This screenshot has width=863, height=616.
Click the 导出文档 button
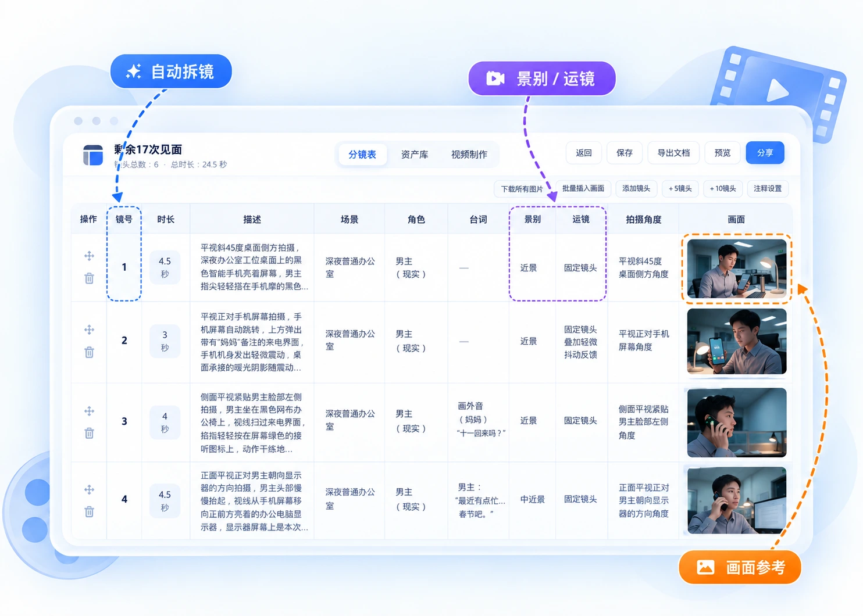pyautogui.click(x=673, y=153)
